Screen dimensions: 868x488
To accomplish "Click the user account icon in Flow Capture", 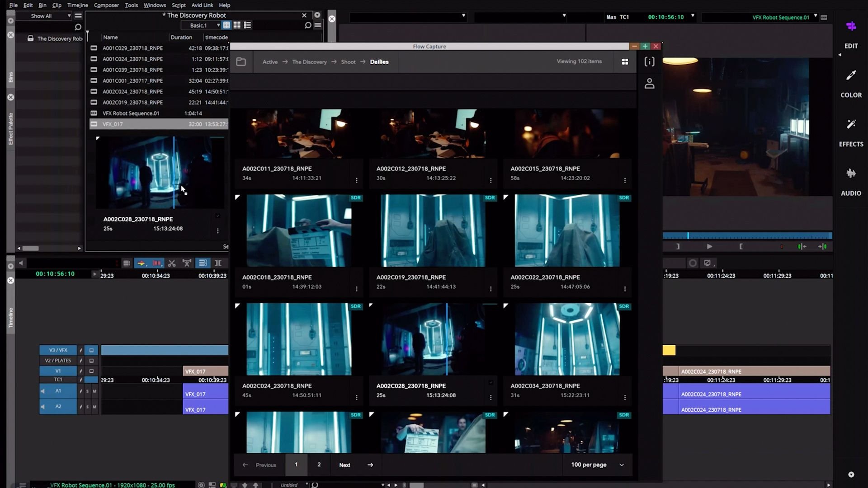I will coord(650,84).
